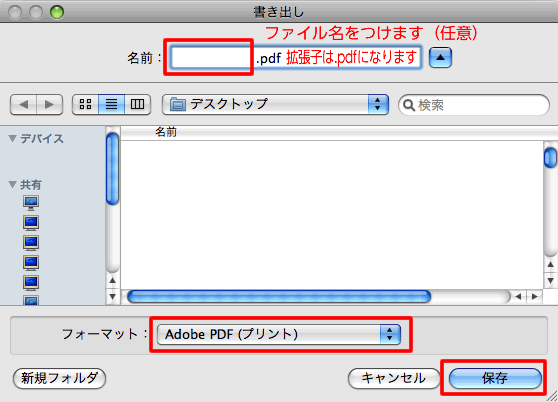558x402 pixels.
Task: Click the sidebar vertical scrollbar thumb
Action: (112, 168)
